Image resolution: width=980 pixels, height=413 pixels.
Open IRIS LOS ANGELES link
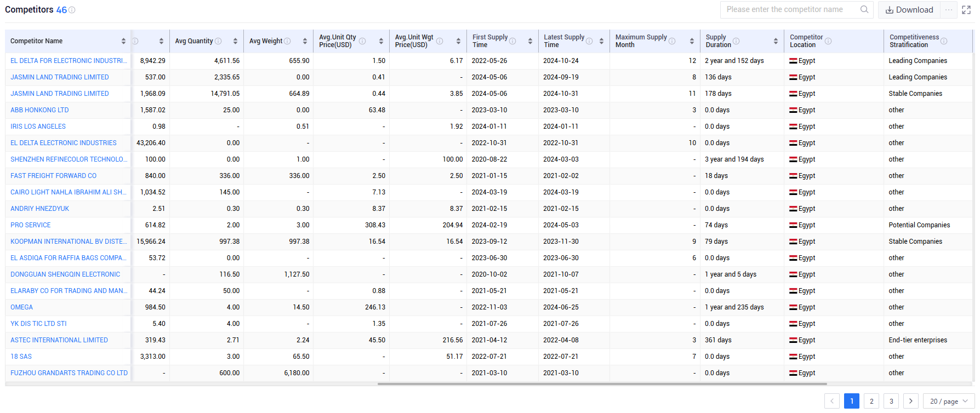(x=38, y=127)
